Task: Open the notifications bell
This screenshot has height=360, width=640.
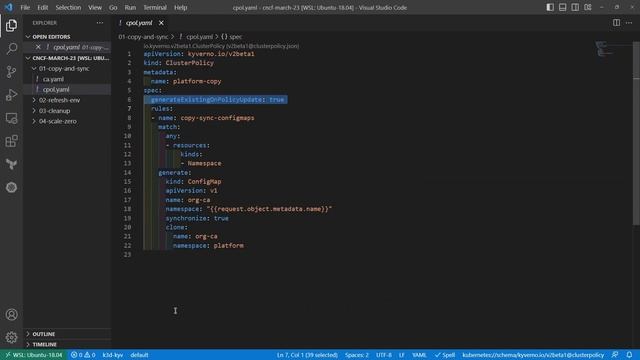Action: pos(629,355)
